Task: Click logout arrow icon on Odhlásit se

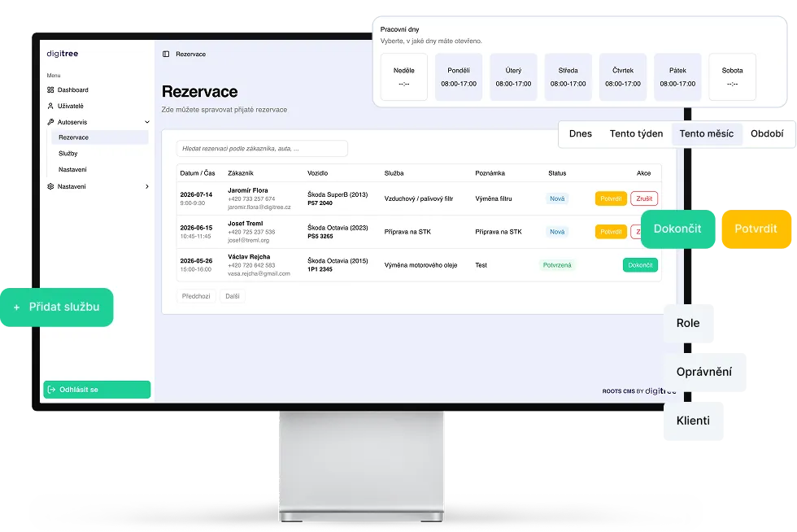Action: [51, 390]
